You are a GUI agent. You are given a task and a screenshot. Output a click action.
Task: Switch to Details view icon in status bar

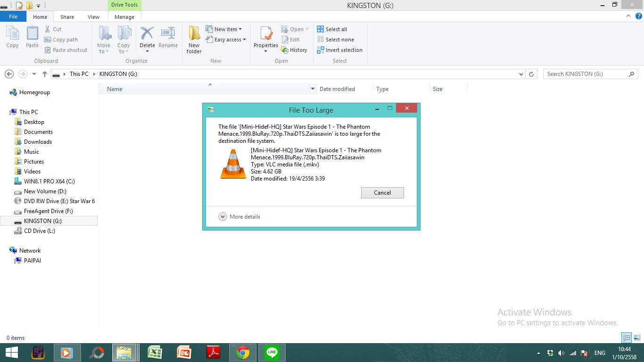[x=627, y=337]
